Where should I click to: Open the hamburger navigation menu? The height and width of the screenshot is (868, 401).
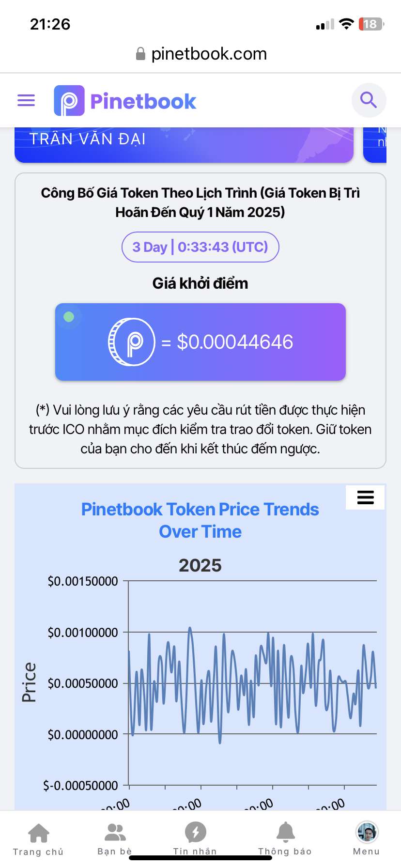coord(26,100)
